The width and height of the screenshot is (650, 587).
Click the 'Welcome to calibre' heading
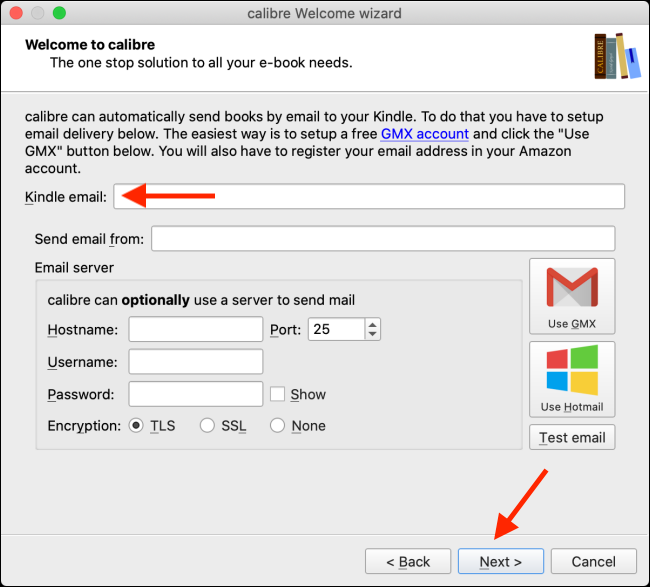90,45
